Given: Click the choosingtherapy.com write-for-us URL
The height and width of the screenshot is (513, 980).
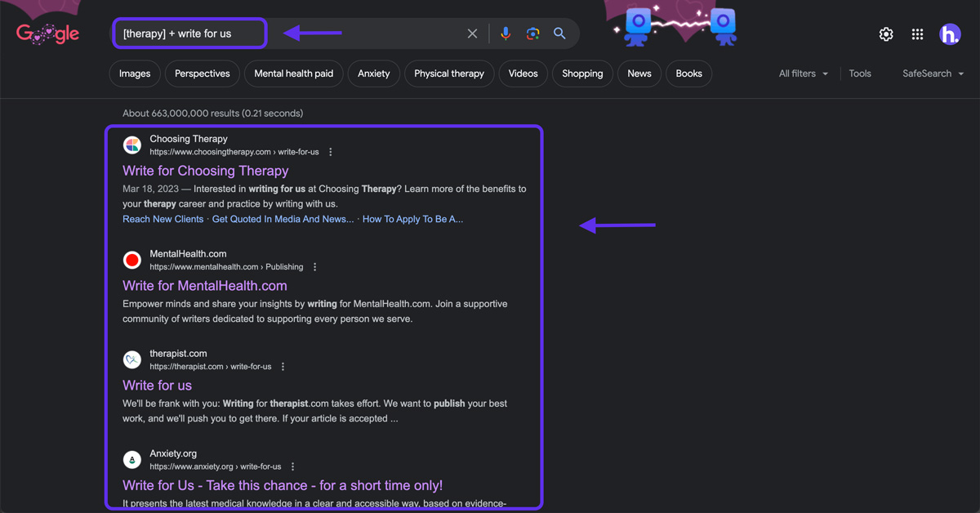Looking at the screenshot, I should pos(234,152).
